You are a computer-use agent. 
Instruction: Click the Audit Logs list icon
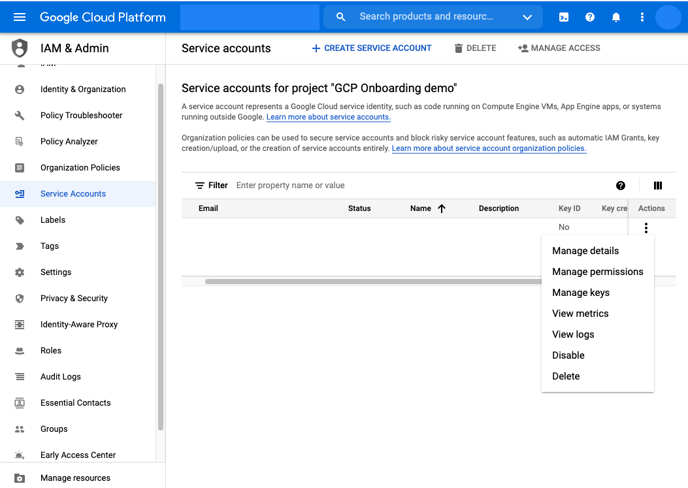coord(19,377)
